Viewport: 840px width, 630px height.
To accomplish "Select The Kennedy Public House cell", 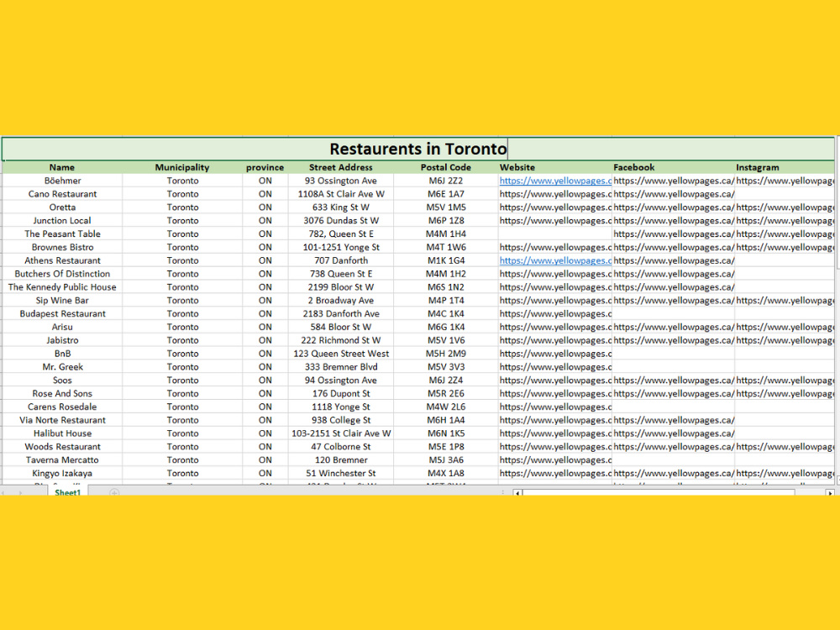I will tap(62, 287).
